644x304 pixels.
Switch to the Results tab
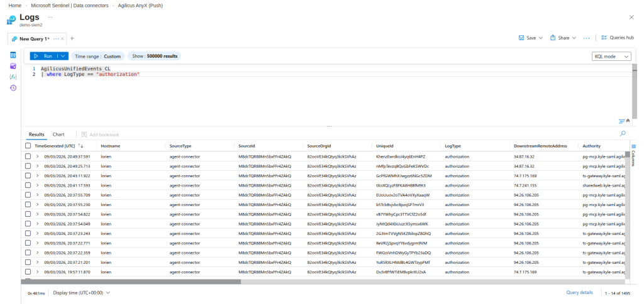click(x=36, y=134)
